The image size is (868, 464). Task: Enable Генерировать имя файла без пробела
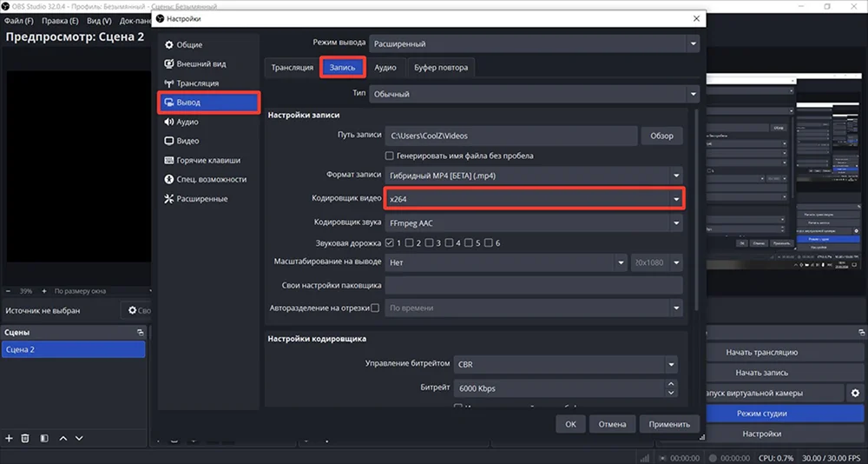[x=389, y=156]
